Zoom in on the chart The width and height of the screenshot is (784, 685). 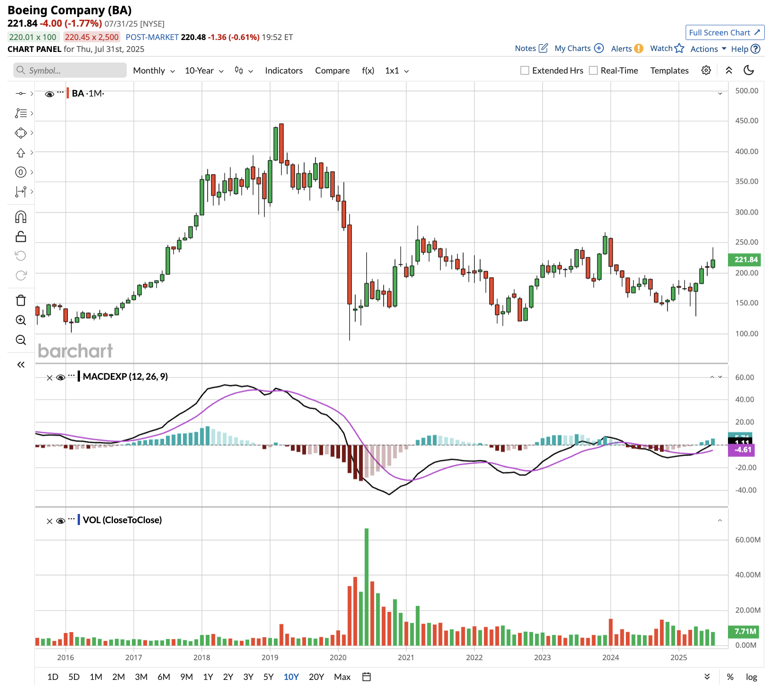click(21, 320)
